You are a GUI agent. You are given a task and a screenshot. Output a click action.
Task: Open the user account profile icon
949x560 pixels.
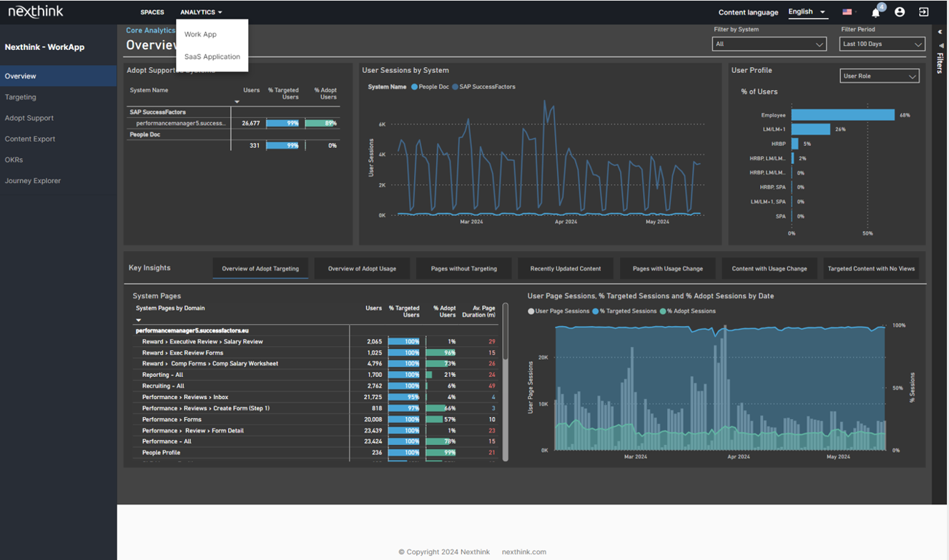pos(900,12)
